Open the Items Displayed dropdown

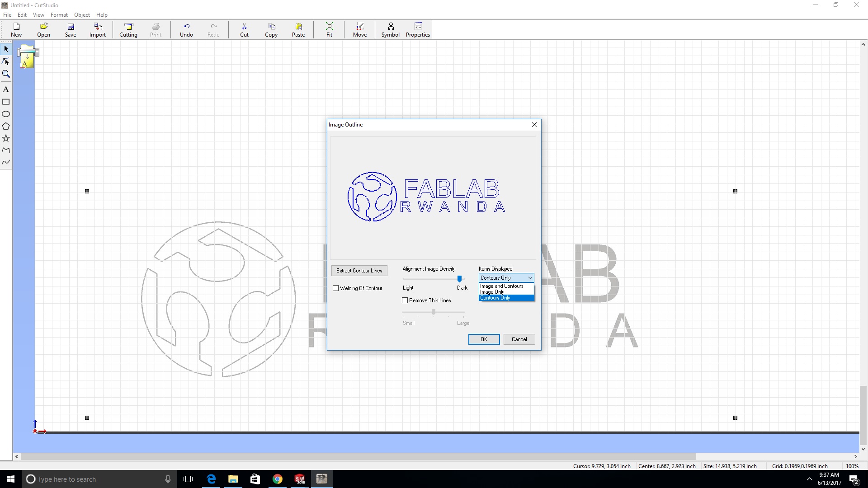506,278
